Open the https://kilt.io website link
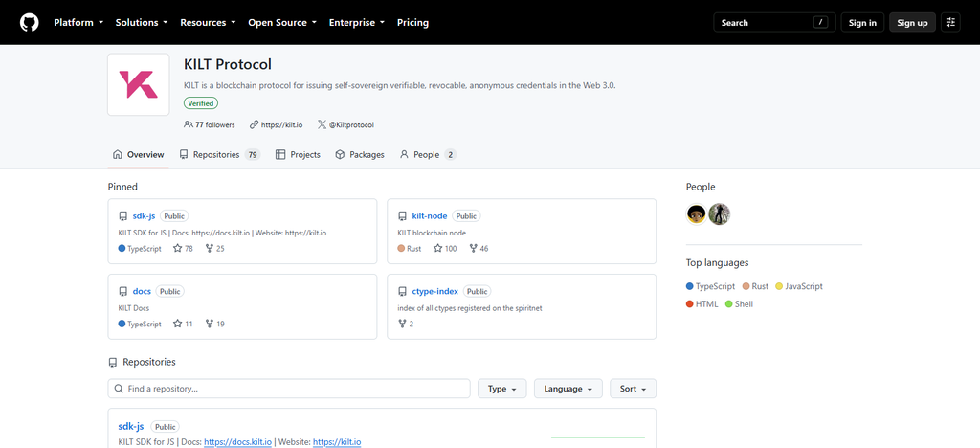Image resolution: width=980 pixels, height=448 pixels. click(x=281, y=125)
